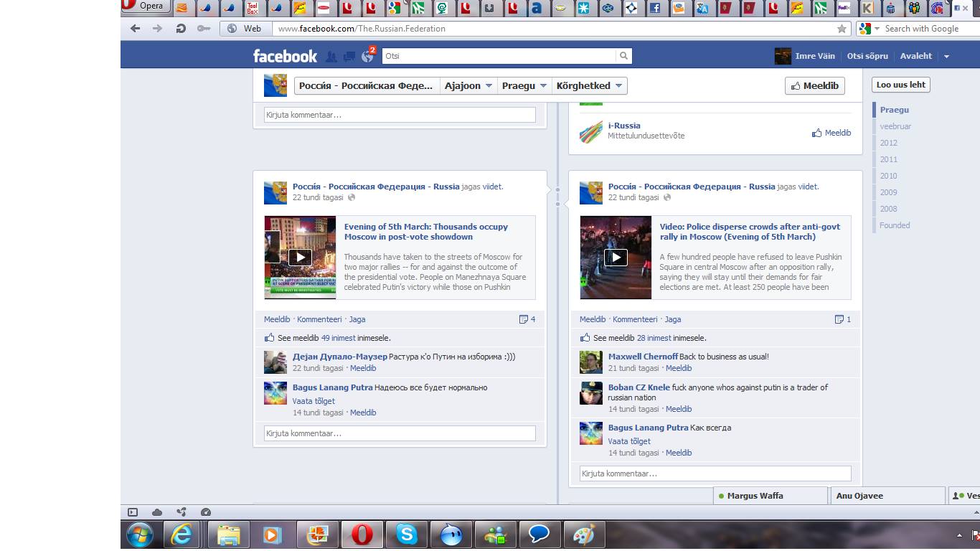Open the Margus Waffa chat tab
Viewport: 980px width, 551px height.
coord(771,496)
